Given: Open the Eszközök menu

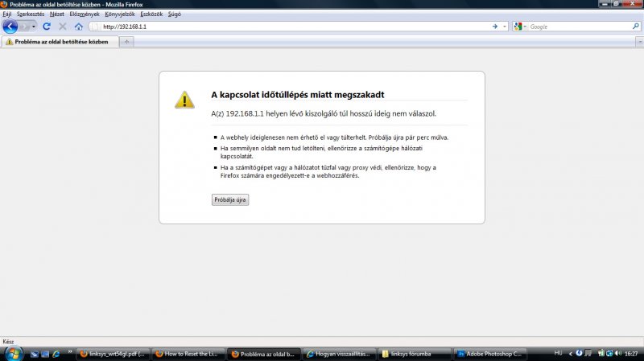Looking at the screenshot, I should coord(151,14).
